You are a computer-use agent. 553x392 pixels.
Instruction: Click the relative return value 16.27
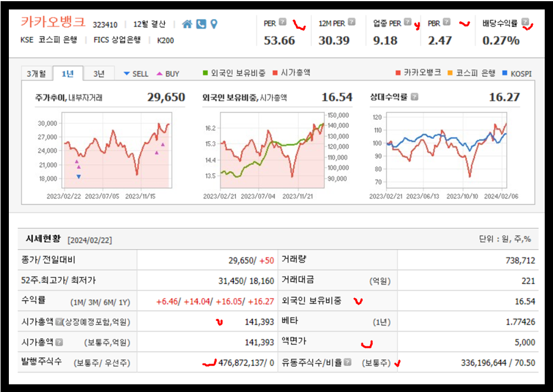(x=505, y=97)
